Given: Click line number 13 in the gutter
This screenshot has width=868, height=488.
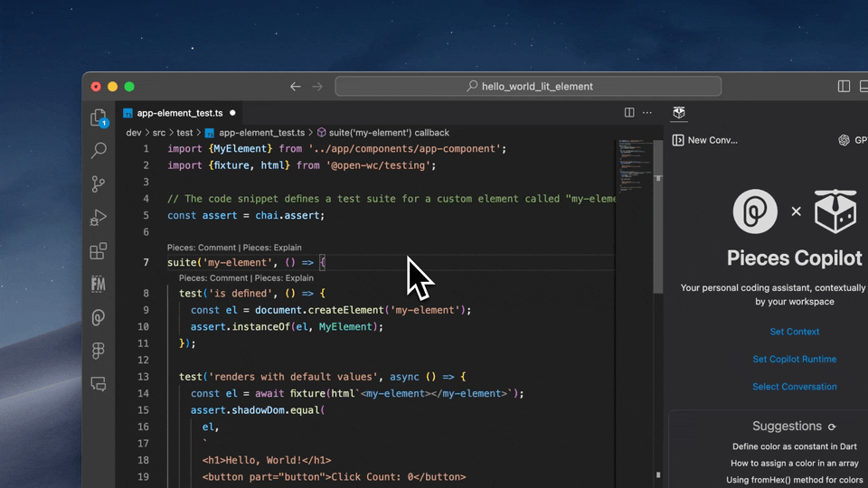Looking at the screenshot, I should pos(143,377).
